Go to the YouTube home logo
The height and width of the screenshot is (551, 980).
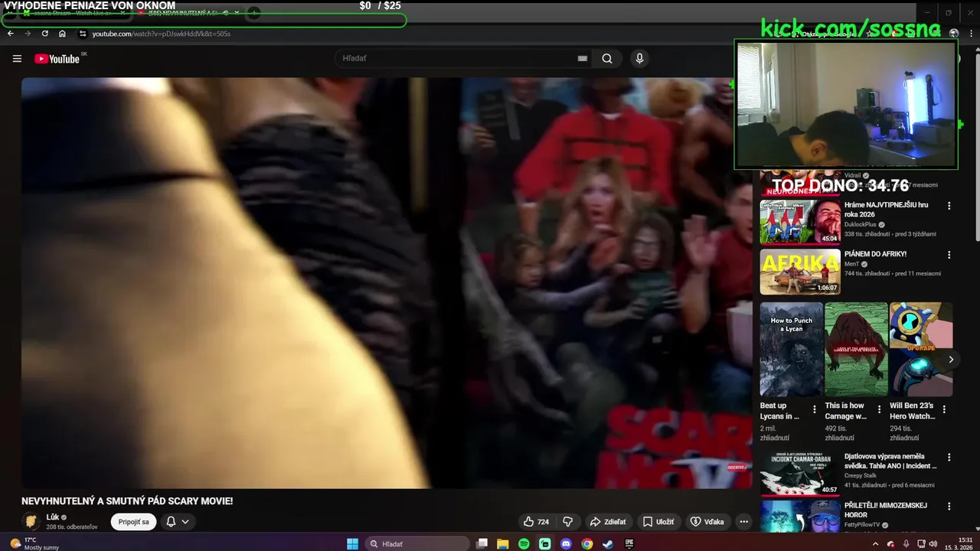pos(57,59)
